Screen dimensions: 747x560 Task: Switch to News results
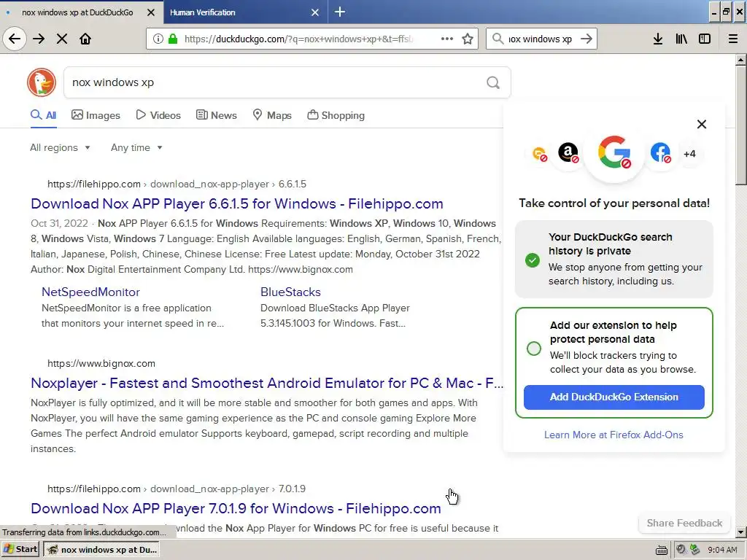tap(216, 115)
